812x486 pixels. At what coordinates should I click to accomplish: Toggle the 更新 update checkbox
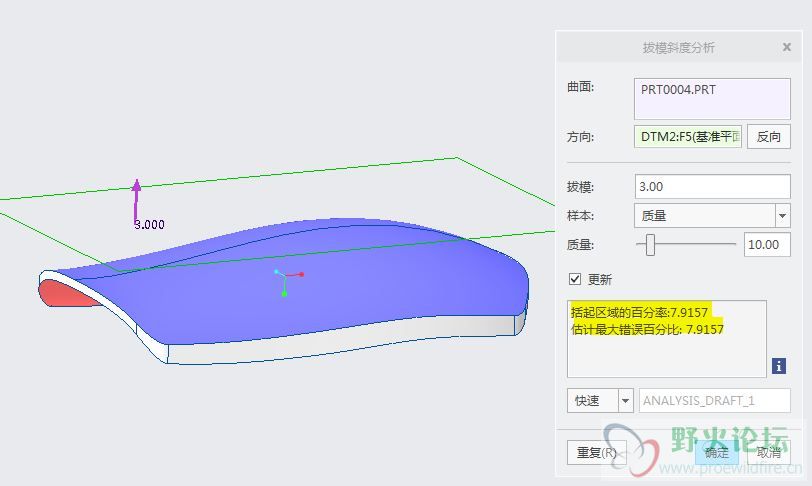click(575, 279)
